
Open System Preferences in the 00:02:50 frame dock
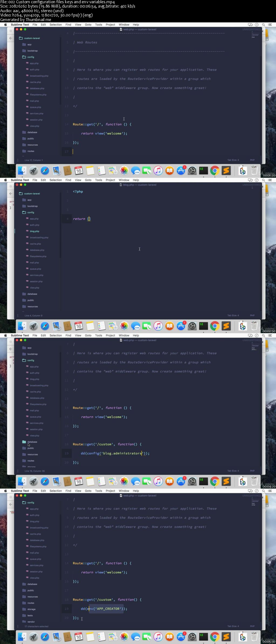click(192, 326)
